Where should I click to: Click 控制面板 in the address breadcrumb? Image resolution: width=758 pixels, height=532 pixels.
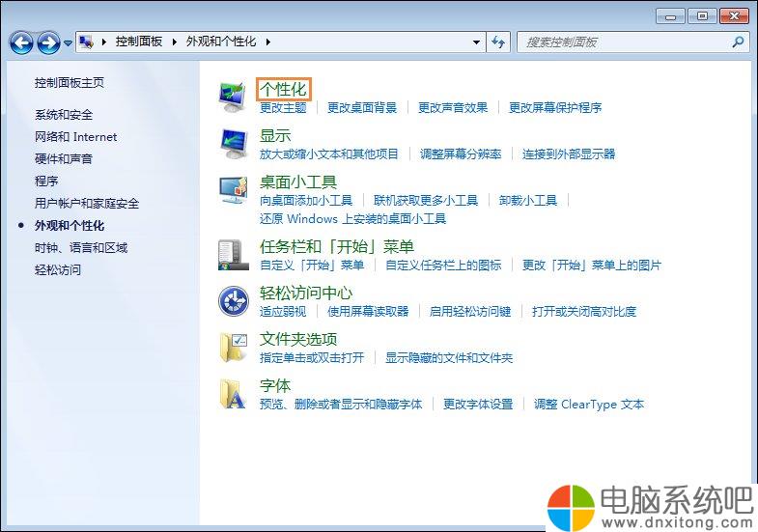tap(139, 42)
